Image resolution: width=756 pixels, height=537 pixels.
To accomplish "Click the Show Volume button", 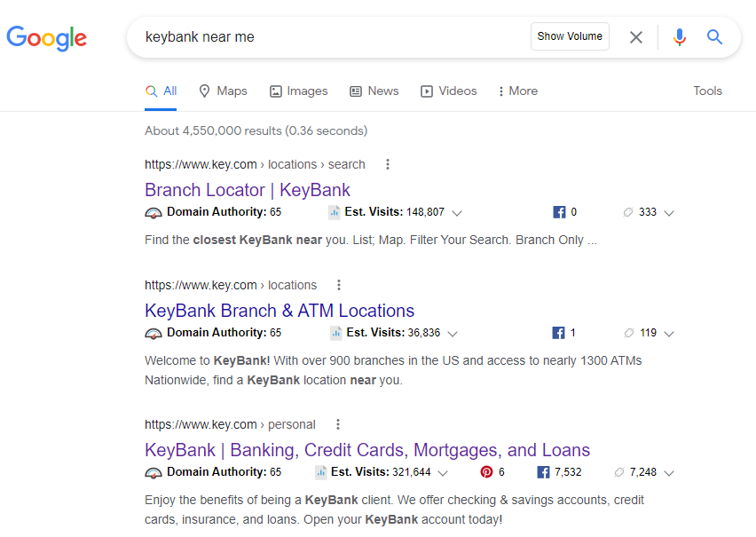I will [570, 36].
